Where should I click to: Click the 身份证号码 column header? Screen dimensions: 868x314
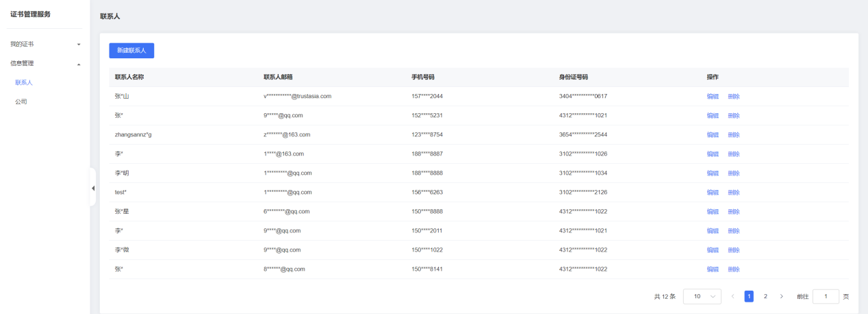pyautogui.click(x=574, y=77)
